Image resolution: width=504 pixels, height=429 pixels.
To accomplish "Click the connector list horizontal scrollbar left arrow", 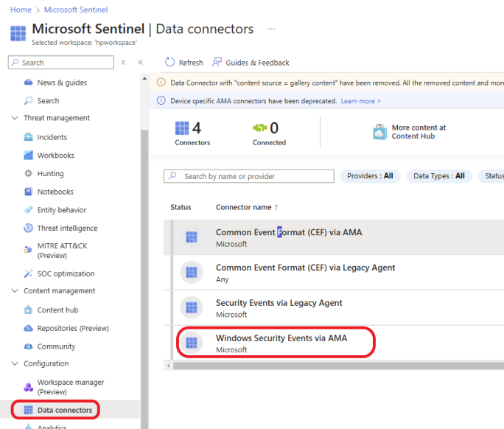I will [x=169, y=366].
